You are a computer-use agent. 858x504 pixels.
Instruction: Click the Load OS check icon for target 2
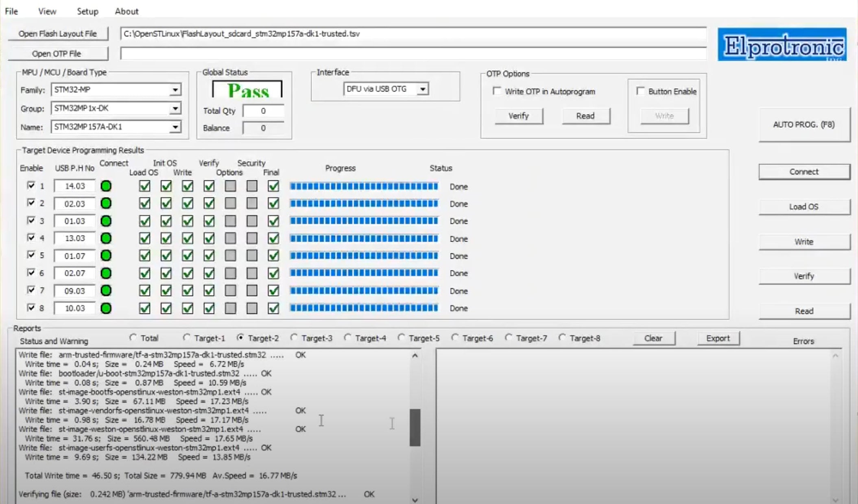point(144,203)
